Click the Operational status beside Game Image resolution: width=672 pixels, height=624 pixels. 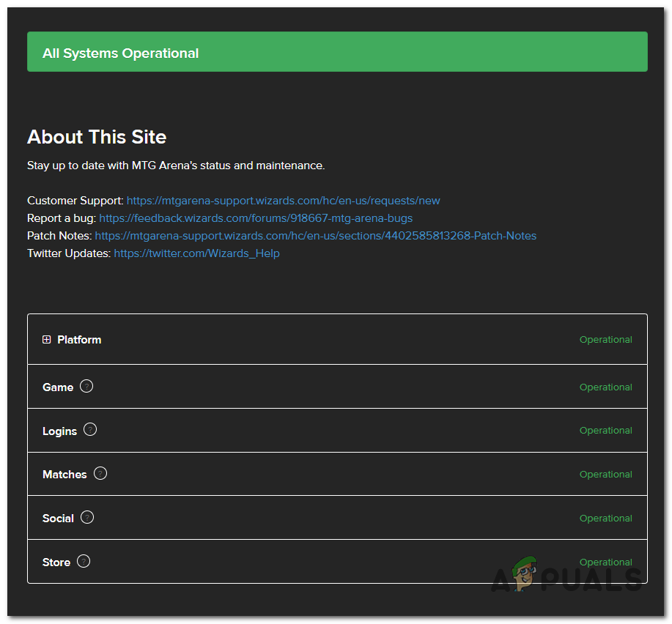(x=605, y=387)
